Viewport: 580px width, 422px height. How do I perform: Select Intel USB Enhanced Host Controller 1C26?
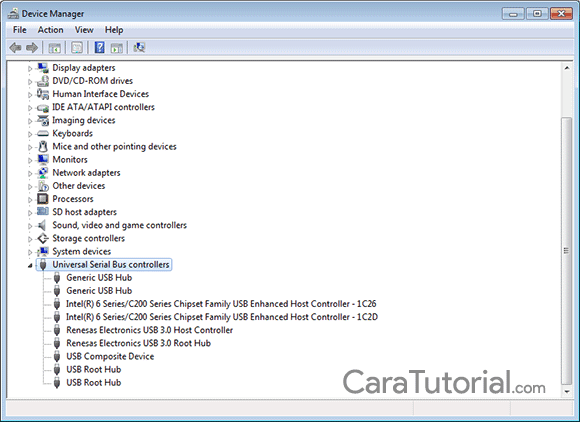[x=221, y=304]
